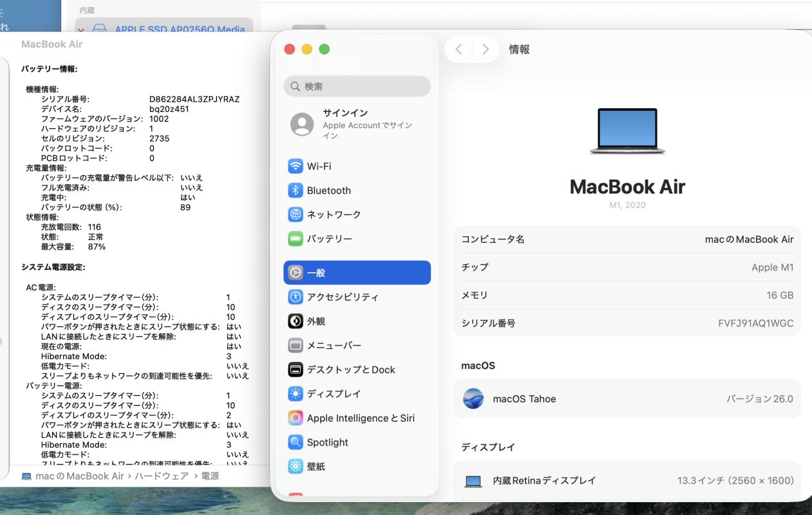Open ディスプレイ settings in sidebar

tap(333, 394)
